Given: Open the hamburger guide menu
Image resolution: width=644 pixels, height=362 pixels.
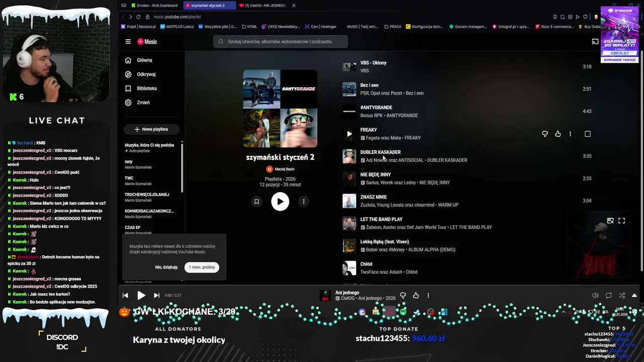Looking at the screenshot, I should [x=128, y=42].
